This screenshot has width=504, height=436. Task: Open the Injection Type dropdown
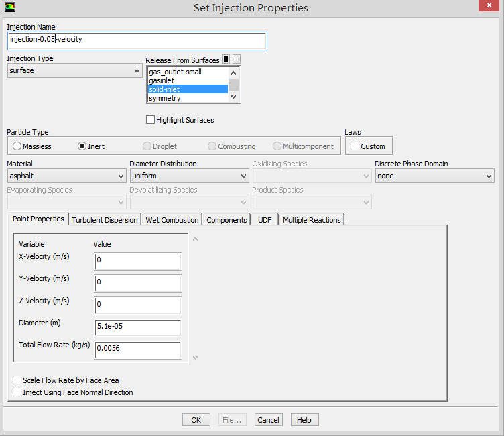click(74, 70)
